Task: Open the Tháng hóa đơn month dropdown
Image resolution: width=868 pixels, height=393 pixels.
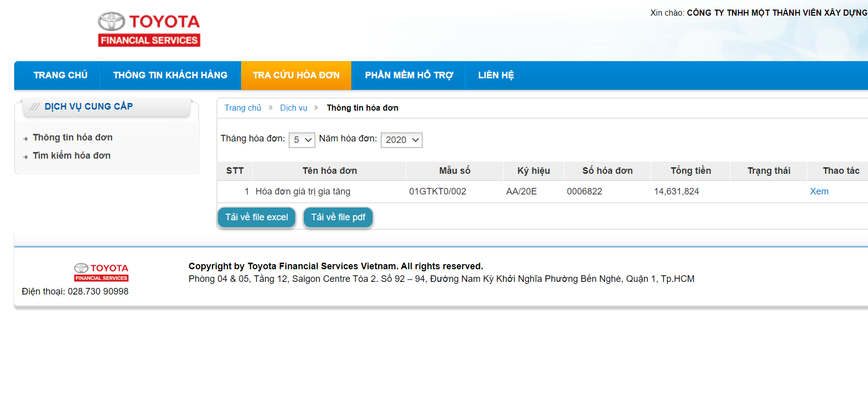Action: point(302,140)
